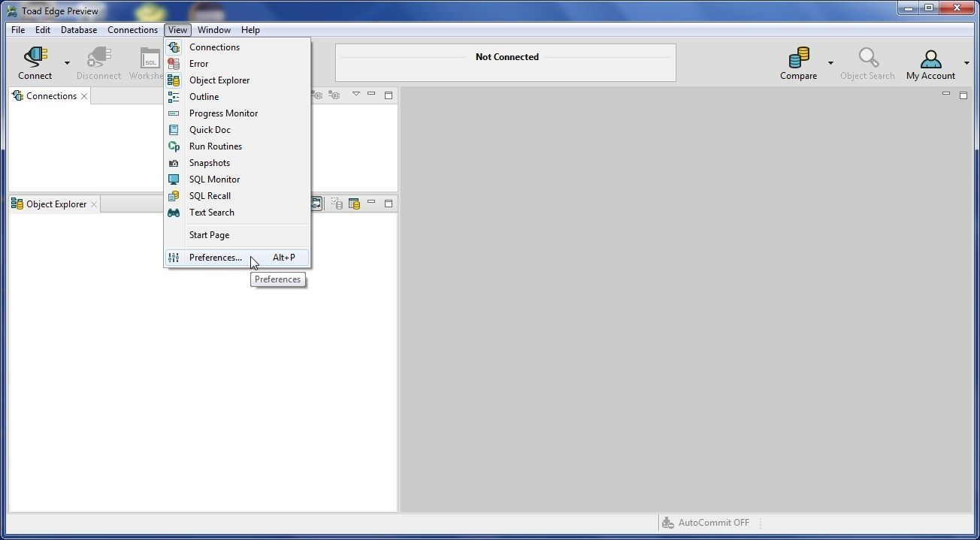Minimize the gray editor area
The image size is (980, 540).
coord(946,94)
